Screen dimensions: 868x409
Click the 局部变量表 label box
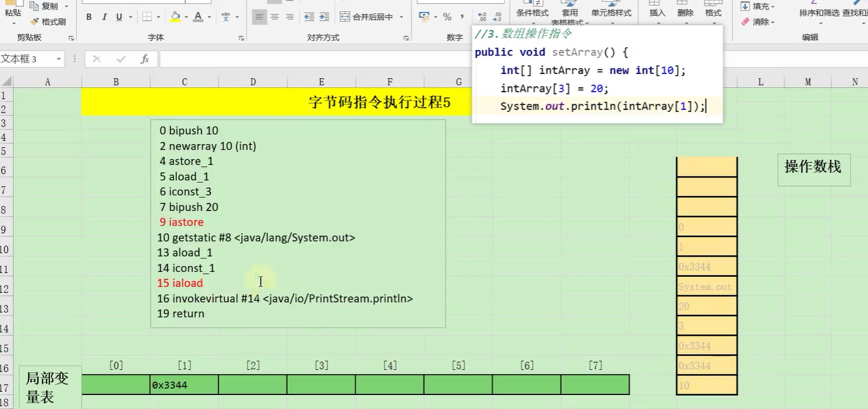[51, 388]
